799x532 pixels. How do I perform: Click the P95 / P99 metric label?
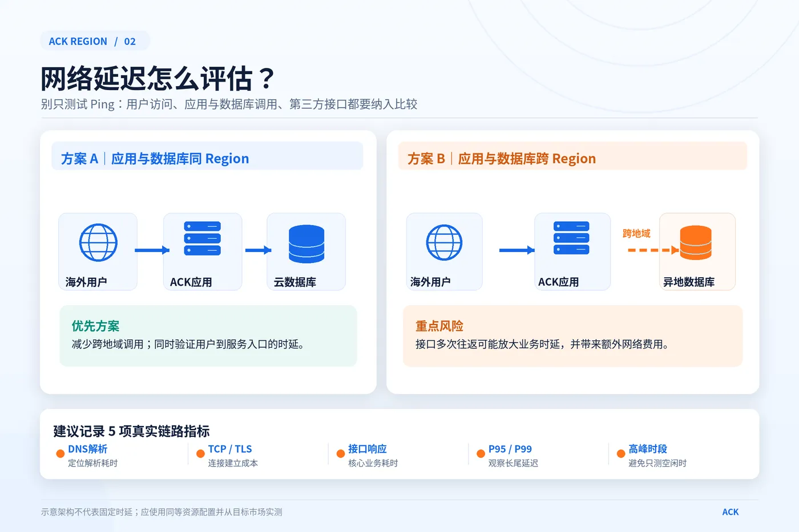click(510, 449)
